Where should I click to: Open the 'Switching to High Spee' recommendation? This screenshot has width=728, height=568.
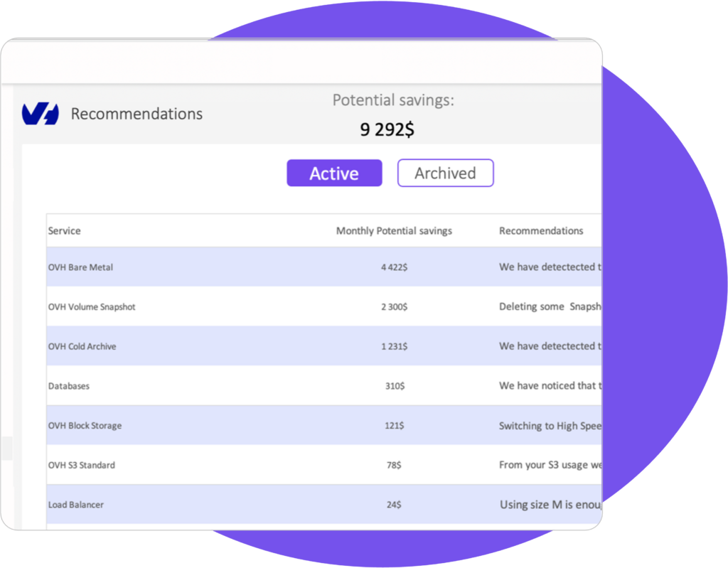pyautogui.click(x=550, y=426)
